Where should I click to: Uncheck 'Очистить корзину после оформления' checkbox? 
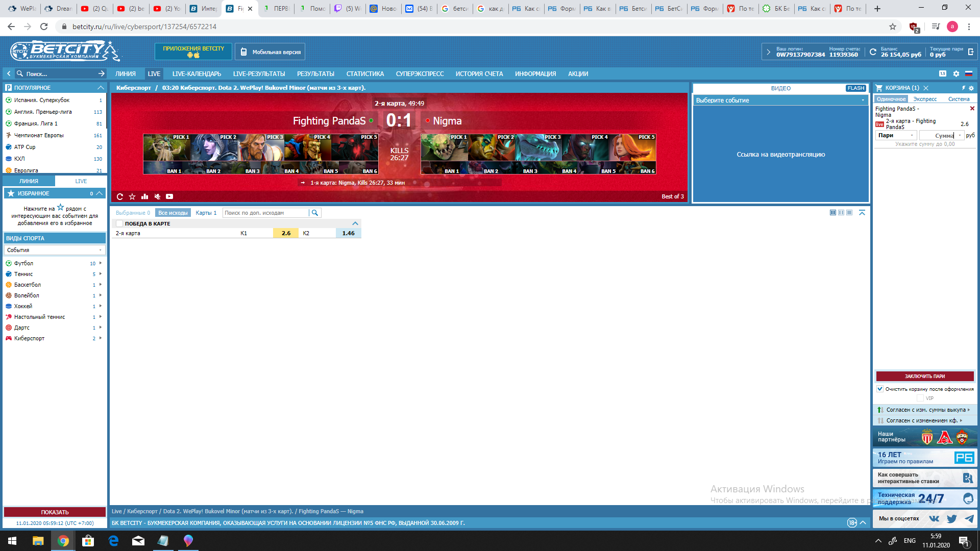tap(880, 389)
